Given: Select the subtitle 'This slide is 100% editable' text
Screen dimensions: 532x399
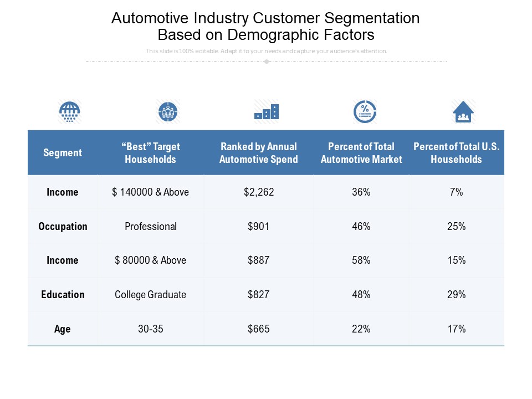Looking at the screenshot, I should click(x=267, y=51).
